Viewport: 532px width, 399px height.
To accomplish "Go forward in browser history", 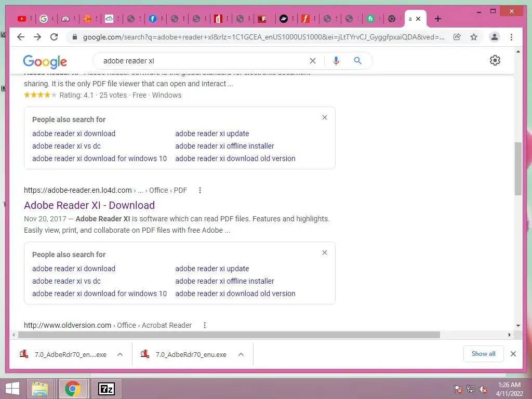I will click(37, 37).
